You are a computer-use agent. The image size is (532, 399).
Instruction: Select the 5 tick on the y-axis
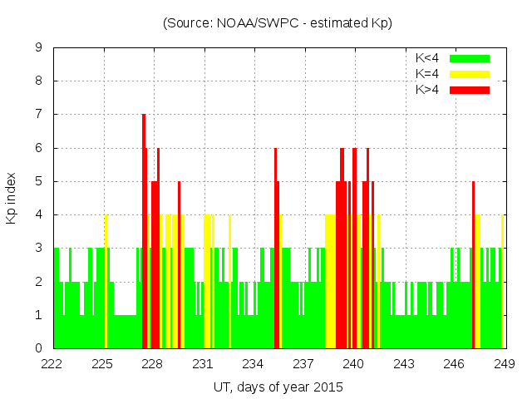pos(39,181)
